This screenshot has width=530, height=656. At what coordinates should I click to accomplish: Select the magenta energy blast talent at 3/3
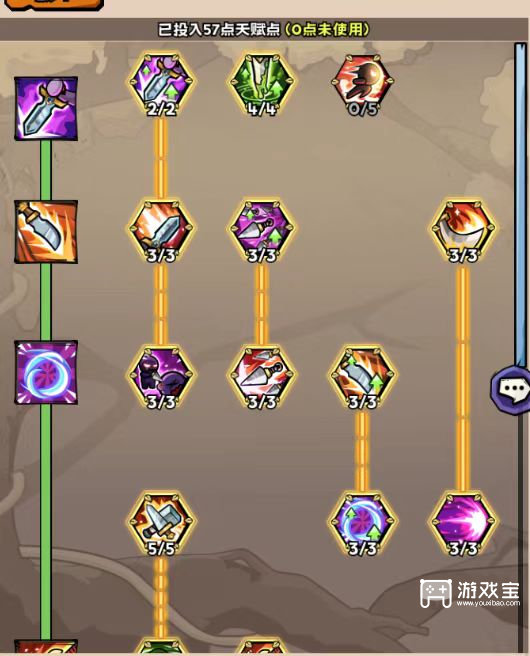[463, 524]
